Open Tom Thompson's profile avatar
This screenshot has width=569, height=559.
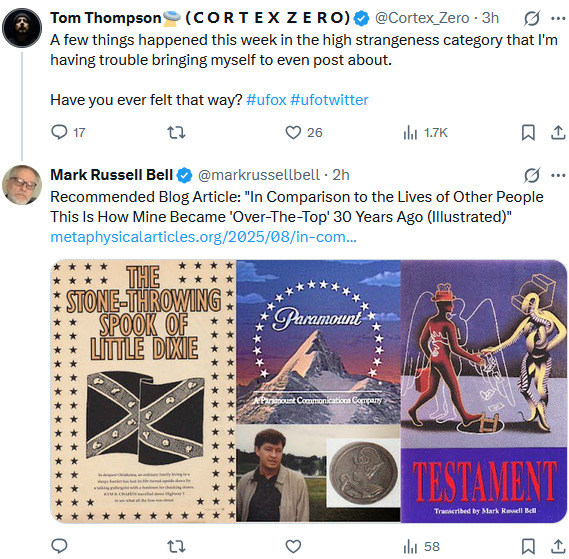click(x=22, y=28)
